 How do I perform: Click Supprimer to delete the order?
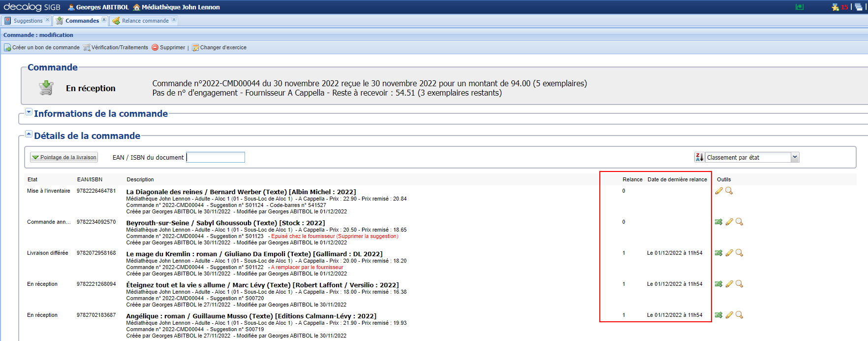coord(168,47)
